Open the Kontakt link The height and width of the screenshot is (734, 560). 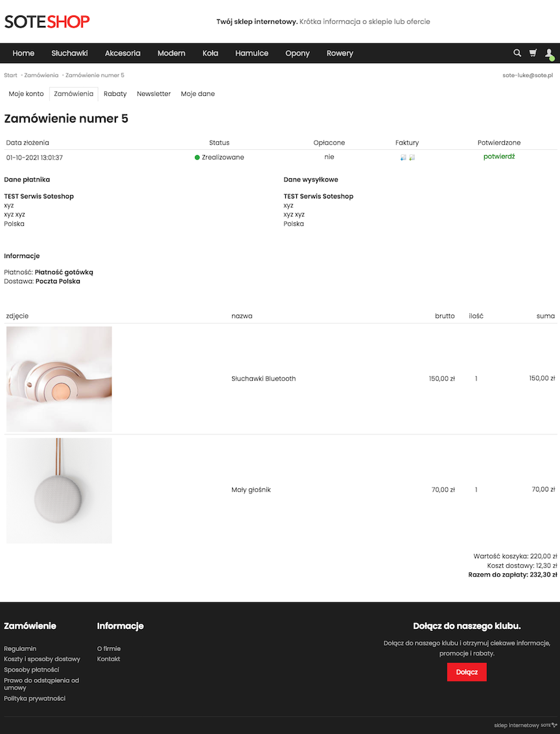point(108,659)
